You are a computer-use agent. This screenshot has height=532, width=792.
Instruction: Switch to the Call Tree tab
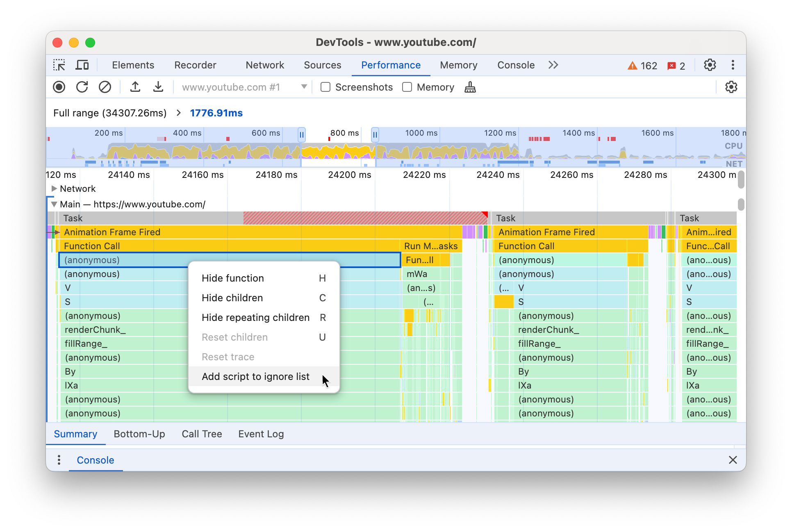pos(202,434)
